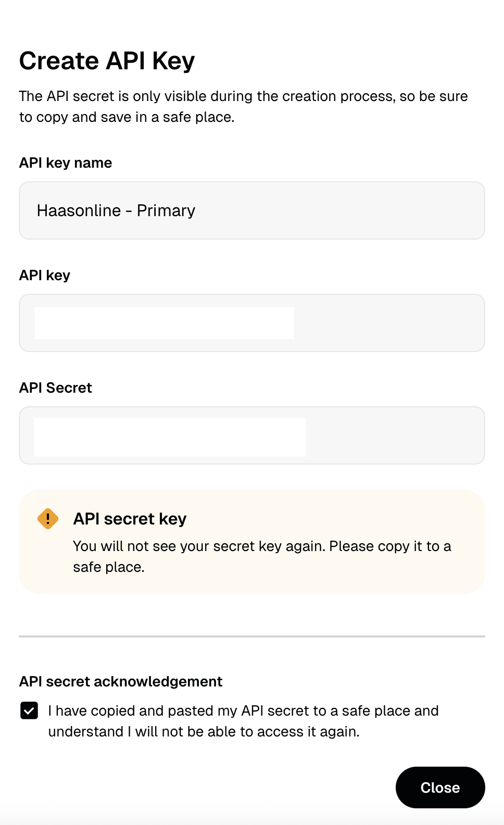Click the API secret acknowledgement heading

pos(120,681)
